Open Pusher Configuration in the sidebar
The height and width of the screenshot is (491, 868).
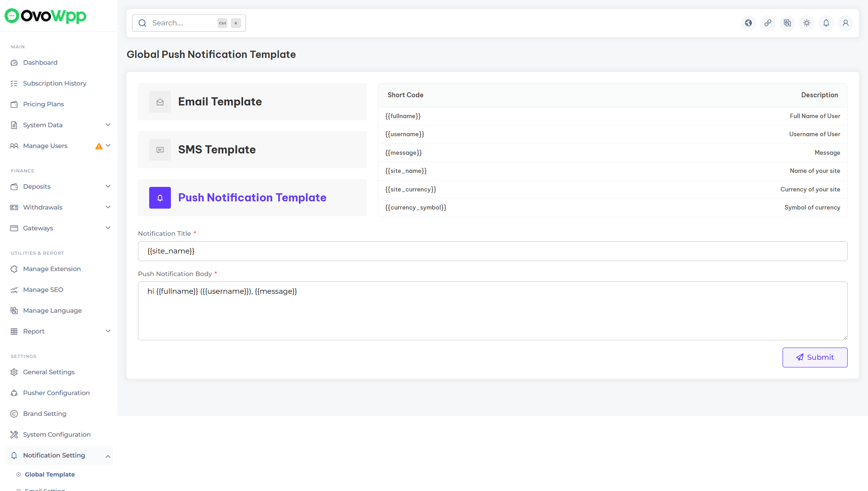pos(56,393)
